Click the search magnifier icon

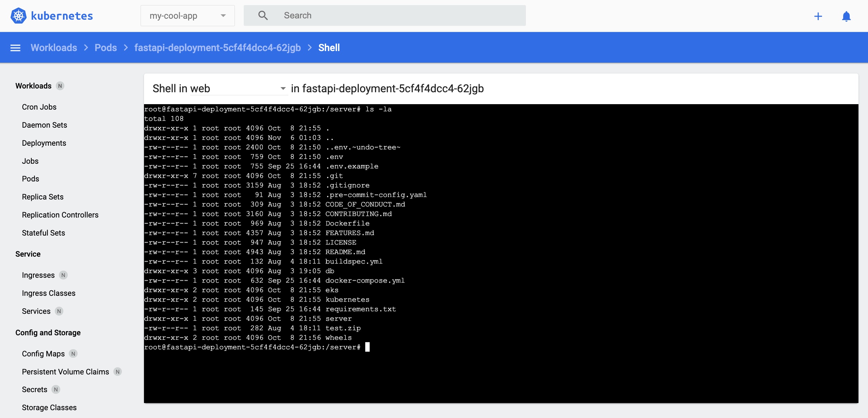262,15
